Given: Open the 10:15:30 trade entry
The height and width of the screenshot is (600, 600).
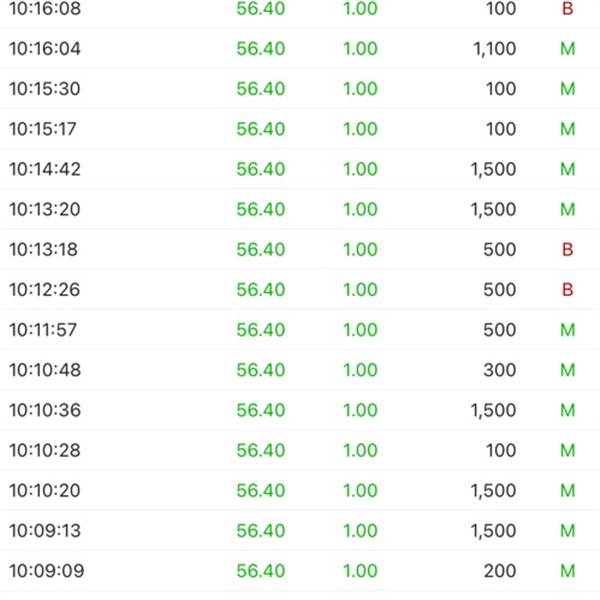Looking at the screenshot, I should (300, 89).
